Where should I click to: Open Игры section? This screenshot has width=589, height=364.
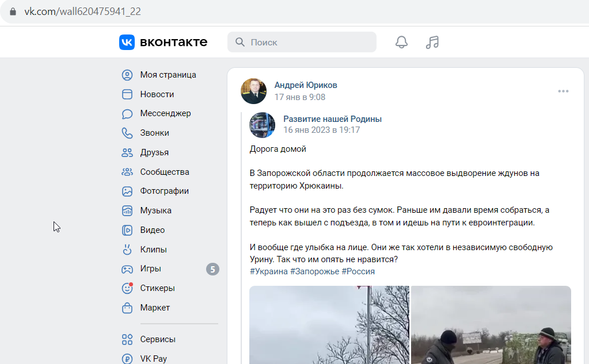(x=151, y=269)
